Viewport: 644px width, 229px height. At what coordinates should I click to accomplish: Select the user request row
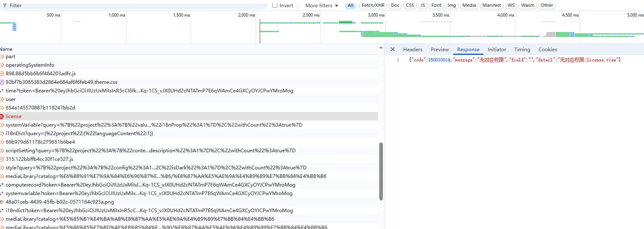pos(11,100)
